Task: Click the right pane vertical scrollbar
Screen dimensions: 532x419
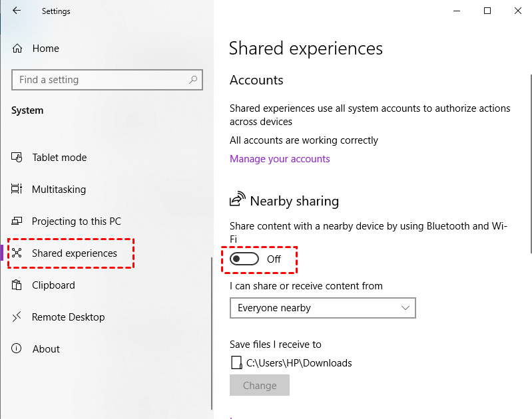Action: point(531,164)
